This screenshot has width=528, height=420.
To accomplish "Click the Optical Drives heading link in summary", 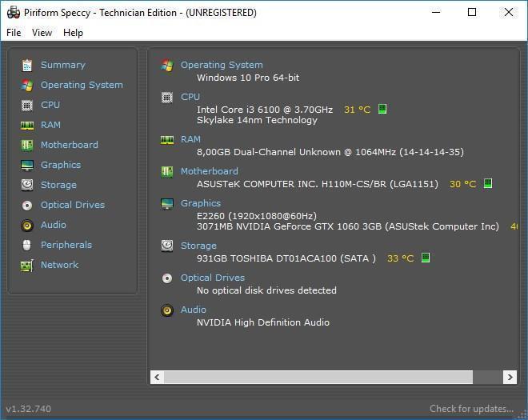I will click(213, 278).
